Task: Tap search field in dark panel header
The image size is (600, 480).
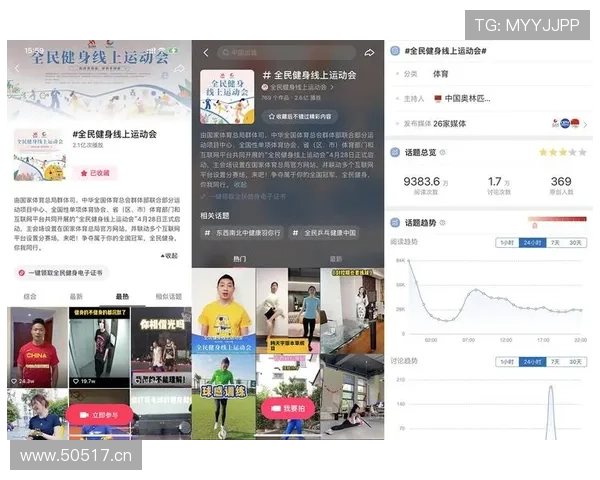Action: [287, 52]
